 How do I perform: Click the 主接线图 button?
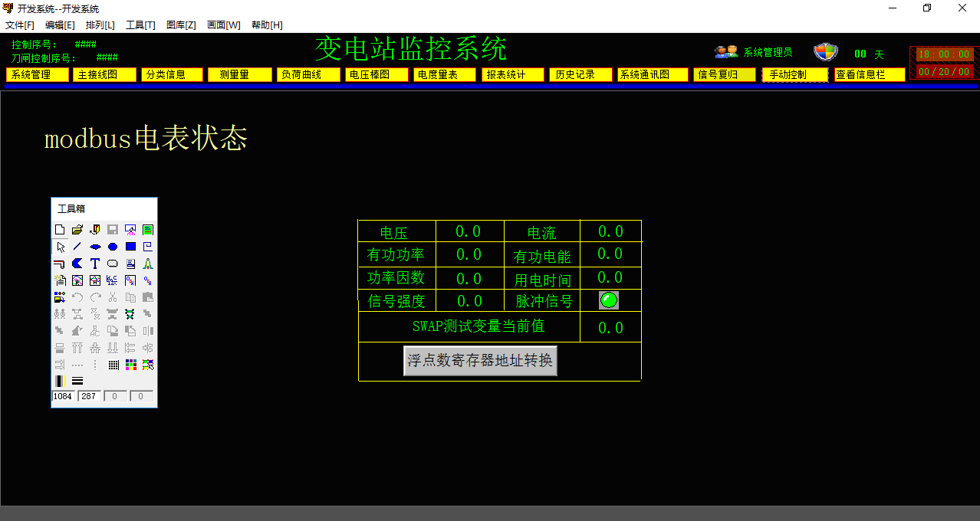[x=104, y=74]
